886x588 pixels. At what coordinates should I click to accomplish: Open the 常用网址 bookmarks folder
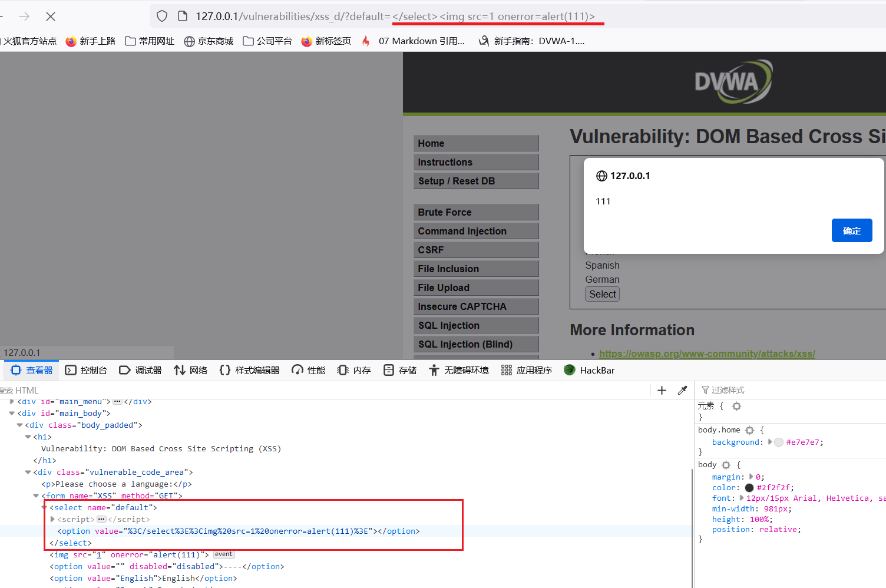150,41
